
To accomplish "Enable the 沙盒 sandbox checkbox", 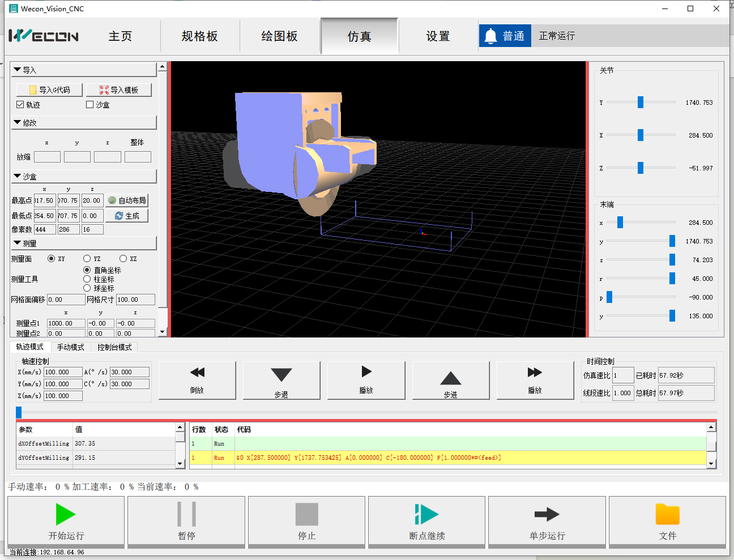I will (89, 105).
